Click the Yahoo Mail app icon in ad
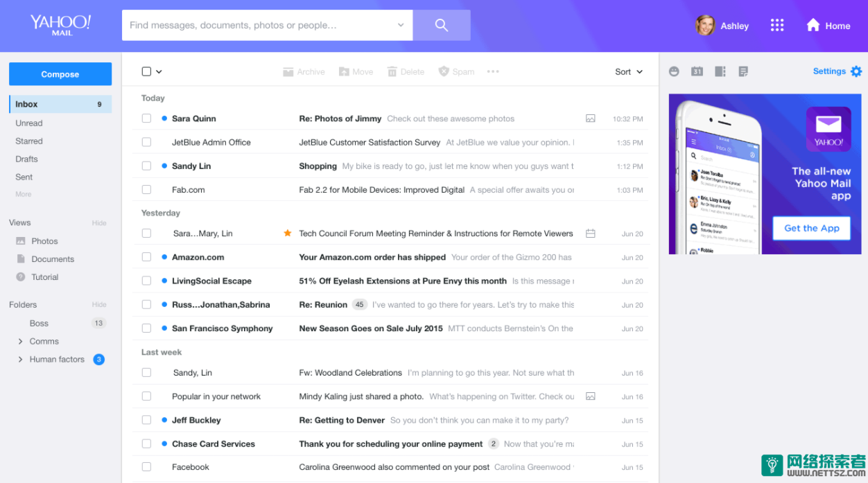The image size is (868, 483). coord(828,129)
